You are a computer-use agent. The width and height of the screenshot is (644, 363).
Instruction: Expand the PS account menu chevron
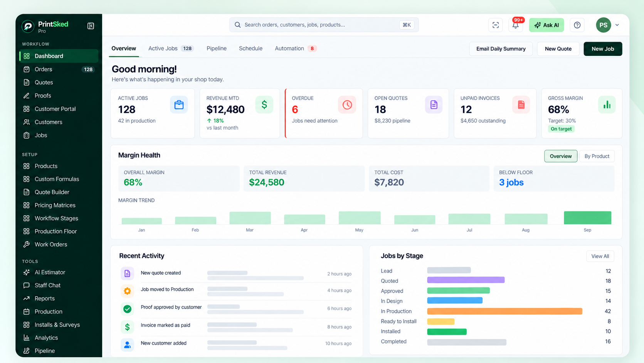pos(617,25)
